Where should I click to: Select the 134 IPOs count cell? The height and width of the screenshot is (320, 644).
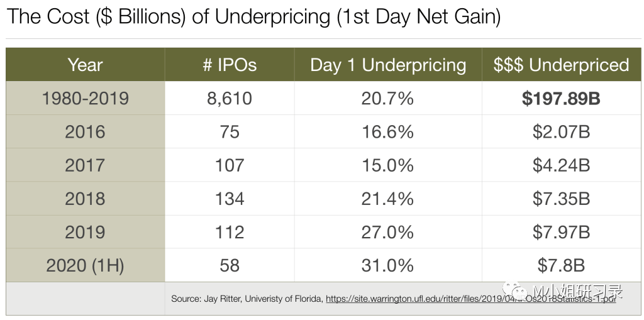coord(230,199)
